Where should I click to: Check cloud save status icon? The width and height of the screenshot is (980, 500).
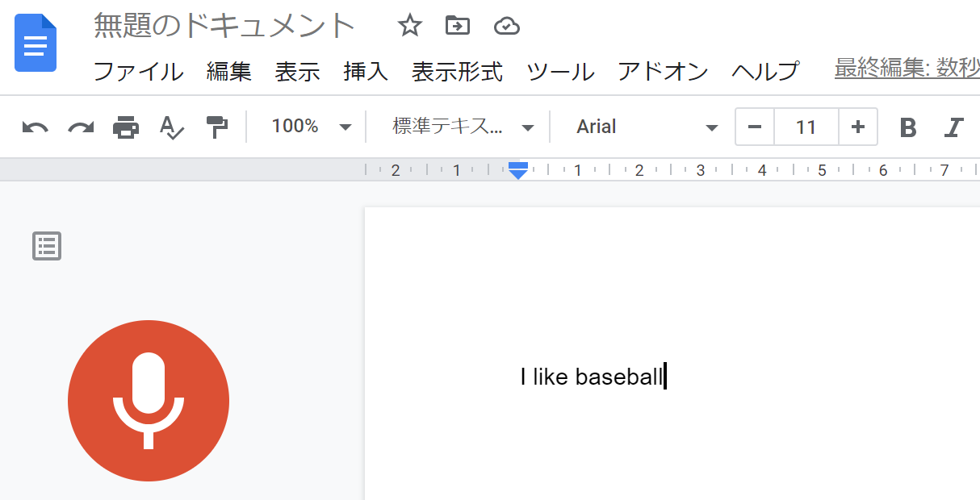tap(506, 27)
